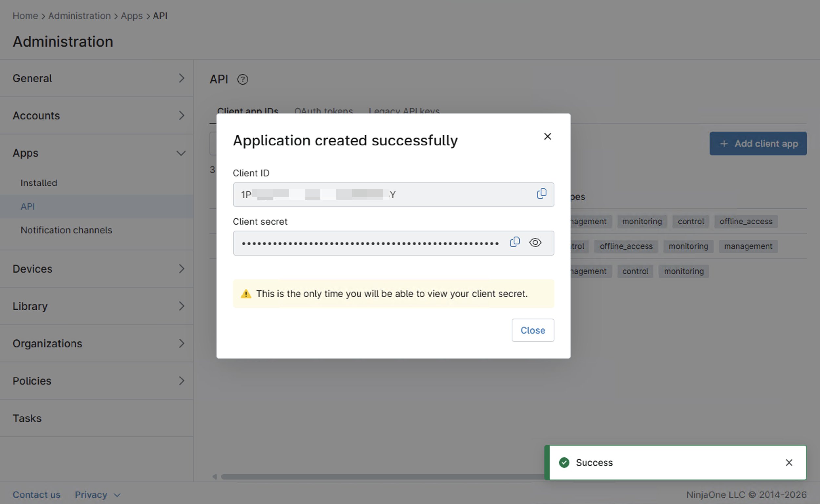Viewport: 820px width, 504px height.
Task: Click the monitoring tag in the third row
Action: tap(684, 271)
